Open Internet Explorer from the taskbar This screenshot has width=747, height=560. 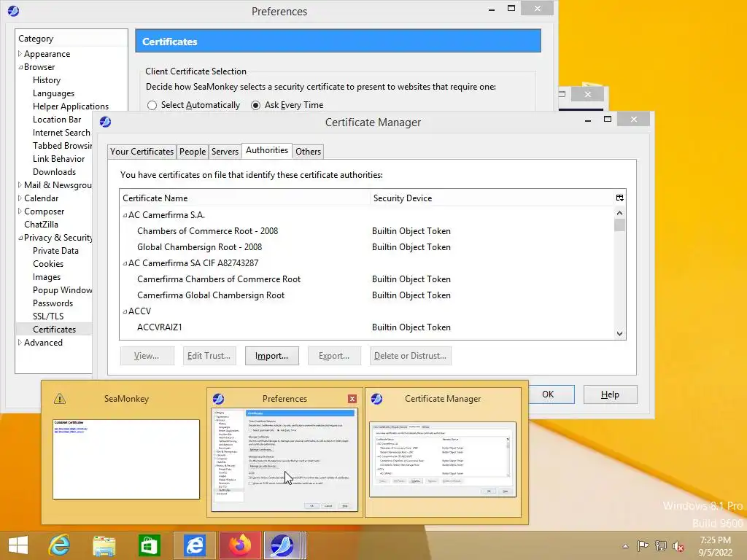coord(59,545)
